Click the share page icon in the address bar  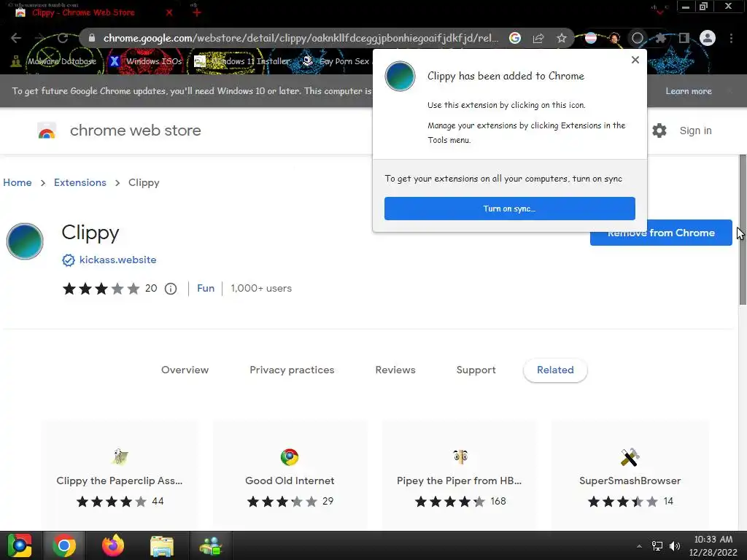pos(538,38)
